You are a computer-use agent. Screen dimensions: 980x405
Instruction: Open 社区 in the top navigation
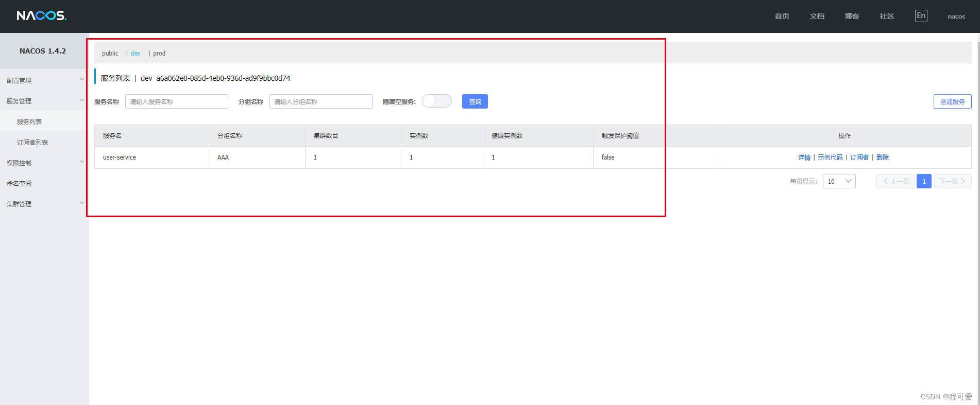tap(887, 16)
